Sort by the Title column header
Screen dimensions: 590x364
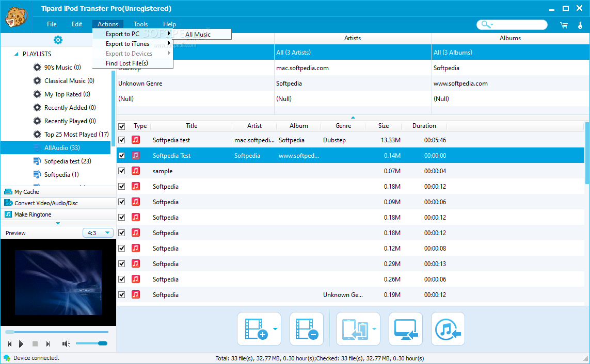pos(191,126)
